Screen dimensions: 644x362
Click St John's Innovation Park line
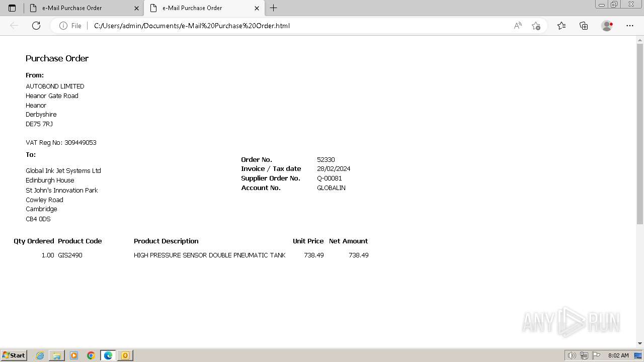tap(62, 190)
